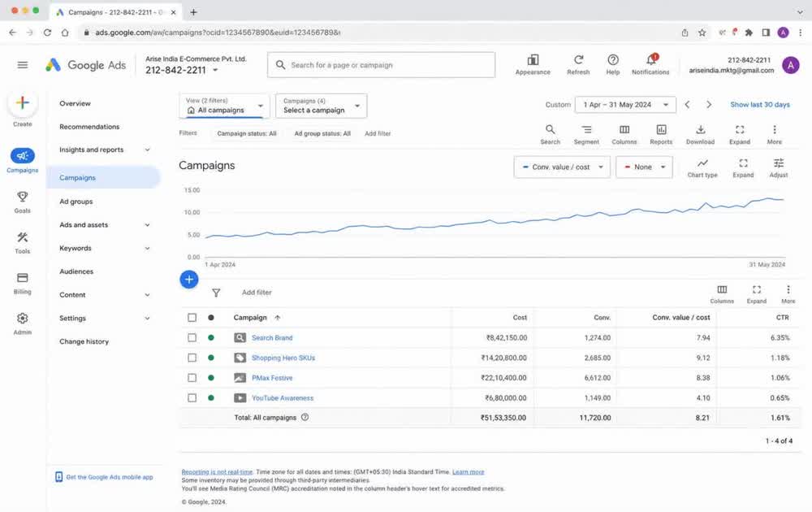Click the top toolbar Expand icon
812x512 pixels.
point(740,129)
